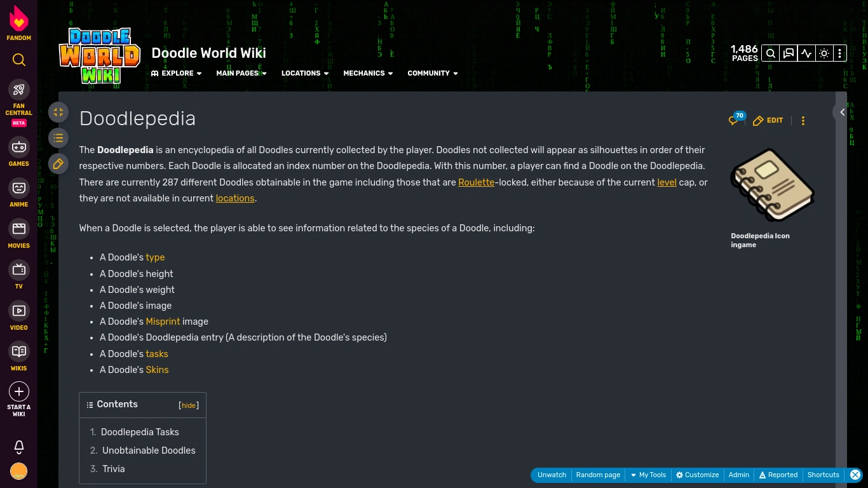Select the Fandom search icon in the sidebar
This screenshot has height=488, width=868.
[18, 60]
